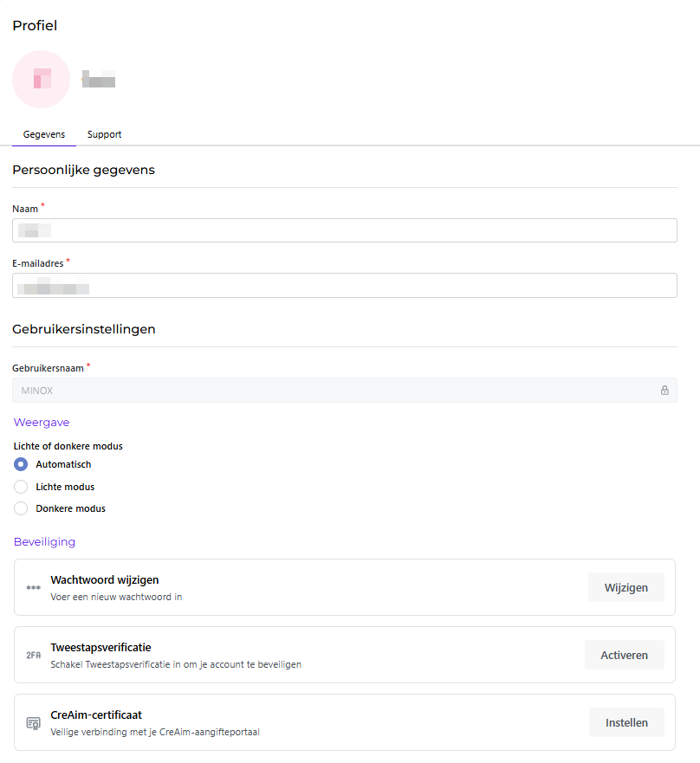Focus the Naam input field

[345, 230]
